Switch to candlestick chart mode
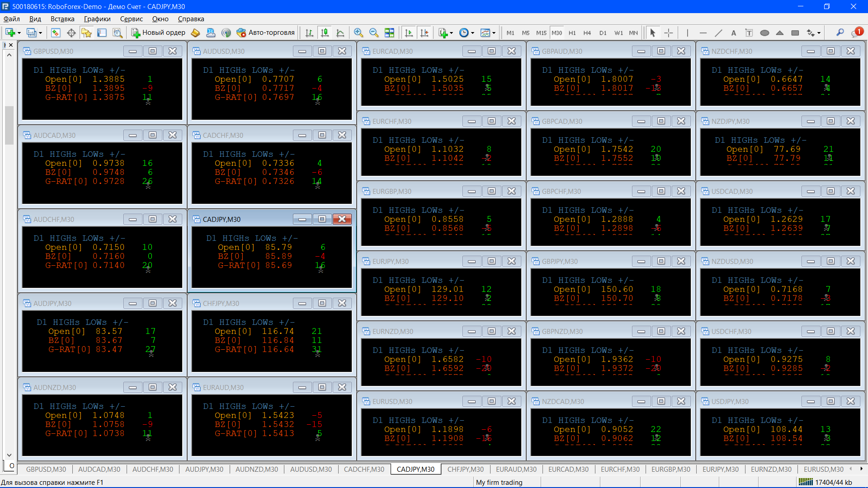Viewport: 868px width, 488px height. (325, 33)
